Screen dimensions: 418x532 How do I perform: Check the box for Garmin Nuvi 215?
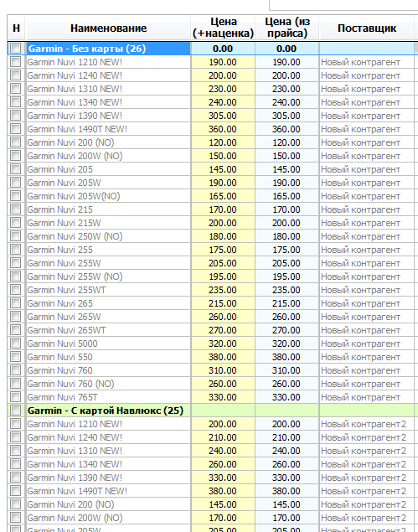point(16,209)
